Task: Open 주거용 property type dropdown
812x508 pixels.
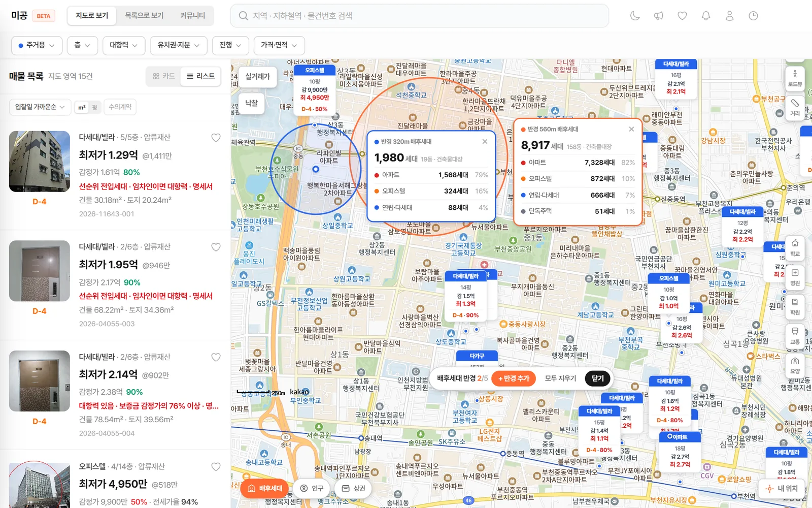Action: [37, 45]
